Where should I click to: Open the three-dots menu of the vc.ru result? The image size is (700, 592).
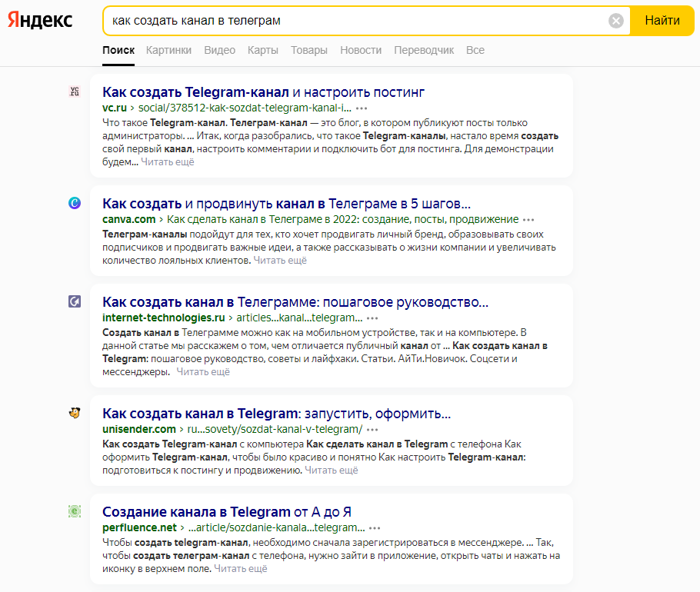(362, 108)
